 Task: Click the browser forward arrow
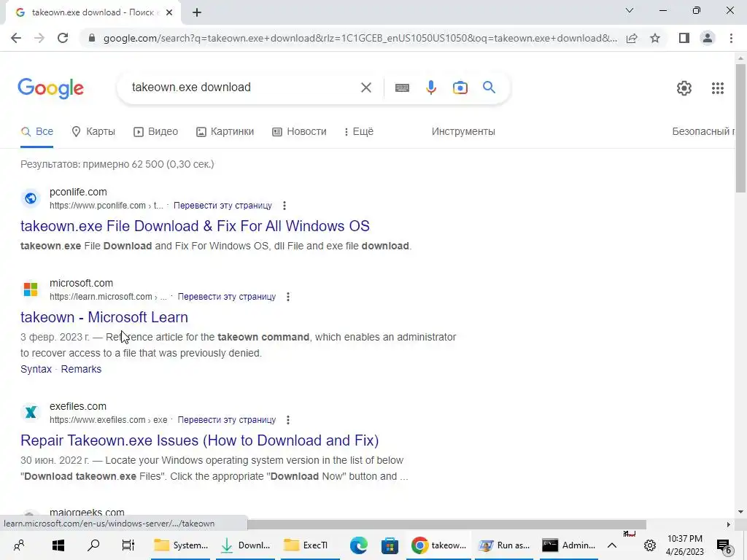click(39, 38)
